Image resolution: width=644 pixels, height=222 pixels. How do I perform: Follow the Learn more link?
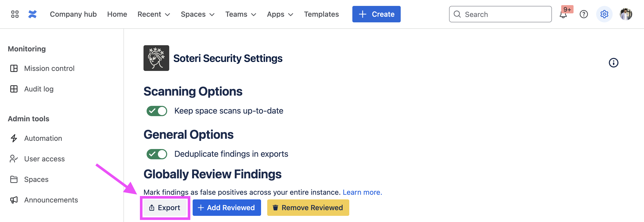pyautogui.click(x=362, y=192)
